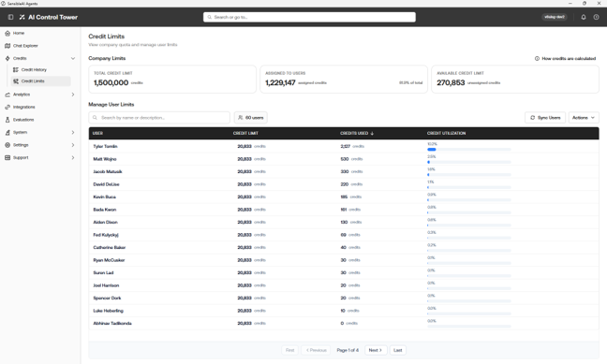The width and height of the screenshot is (607, 364).
Task: Open the Home page
Action: [x=19, y=34]
